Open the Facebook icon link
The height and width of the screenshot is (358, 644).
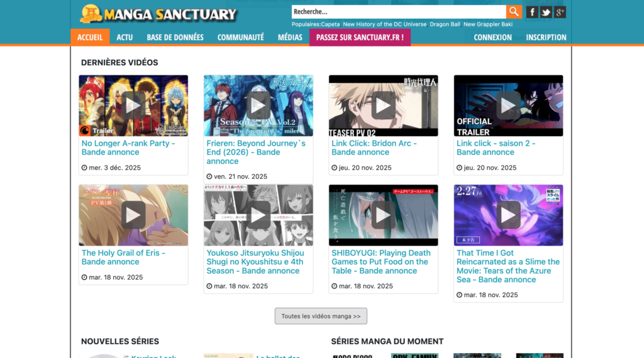[532, 13]
